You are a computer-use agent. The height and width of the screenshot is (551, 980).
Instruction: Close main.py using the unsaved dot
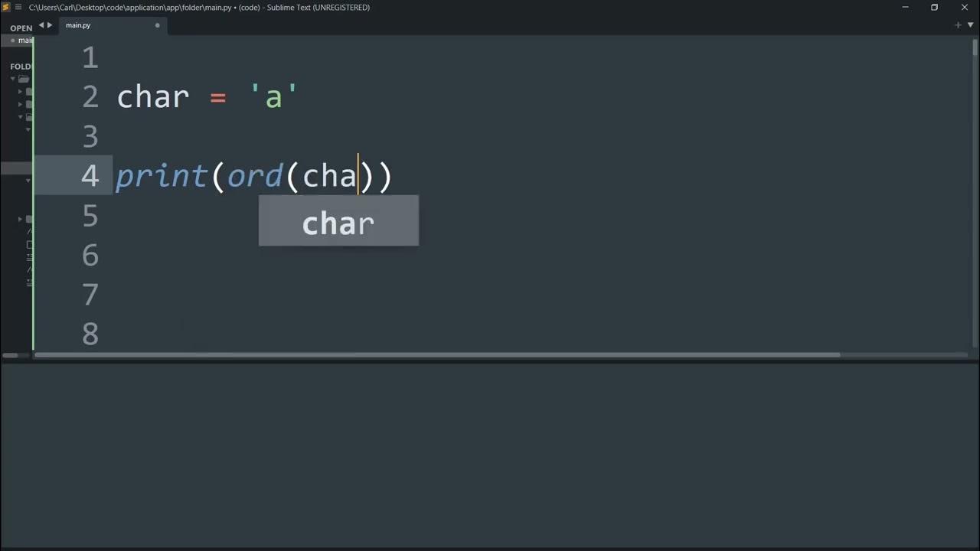point(158,25)
